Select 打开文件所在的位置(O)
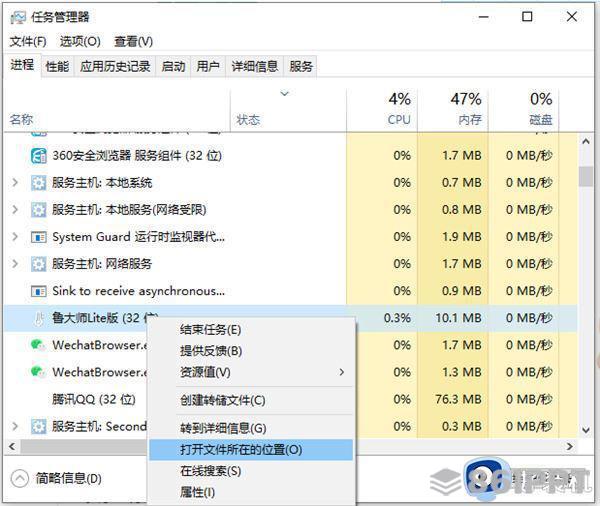 click(x=251, y=450)
